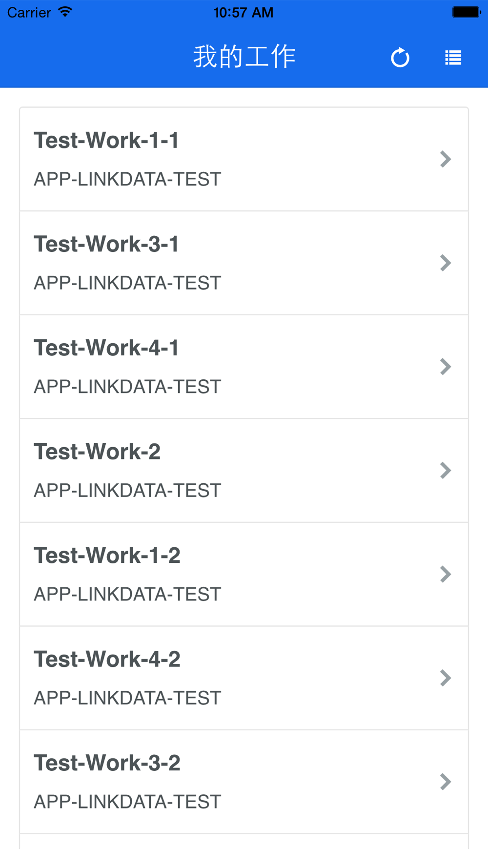Select the Test-Work-4-1 list entry title

click(x=106, y=348)
